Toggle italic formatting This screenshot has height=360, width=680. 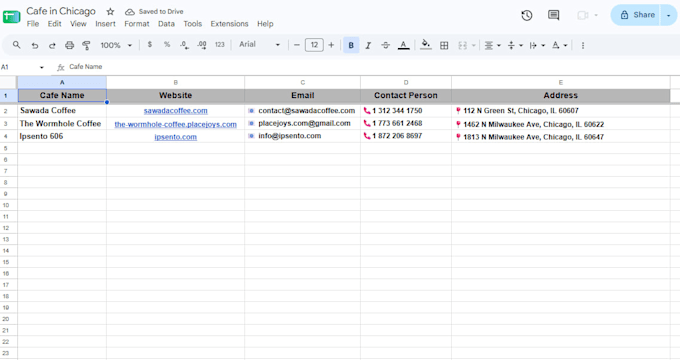pyautogui.click(x=368, y=45)
